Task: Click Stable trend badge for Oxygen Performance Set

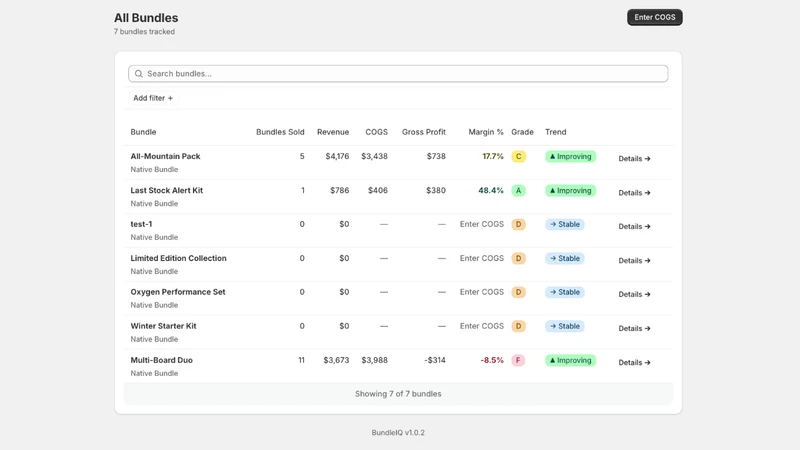Action: coord(565,292)
